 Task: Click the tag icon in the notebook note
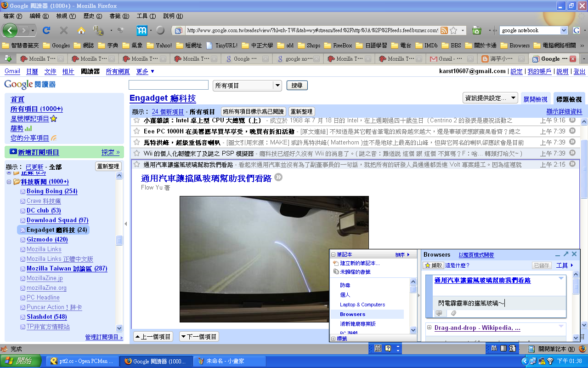click(x=453, y=313)
